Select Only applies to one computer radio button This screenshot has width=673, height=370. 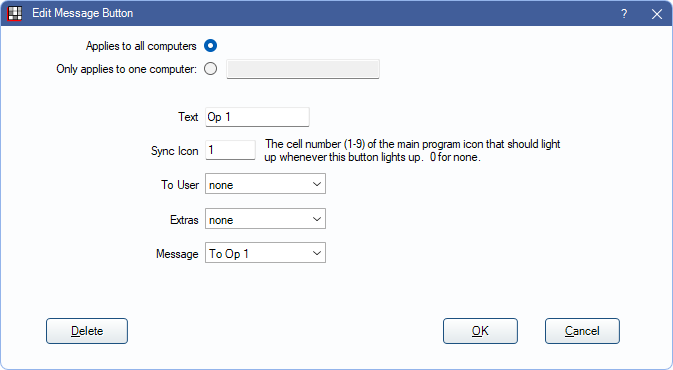(210, 69)
